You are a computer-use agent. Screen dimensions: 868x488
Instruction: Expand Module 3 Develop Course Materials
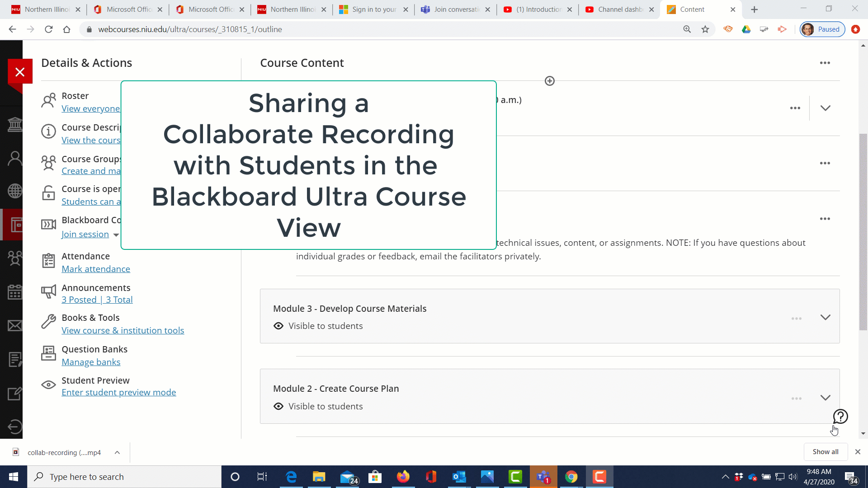(x=826, y=317)
